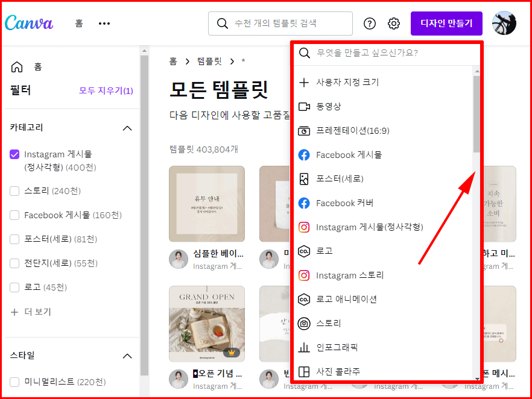Viewport: 532px width, 399px height.
Task: Focus the 무엇을 만들고 싶으신가요? search field
Action: (387, 53)
